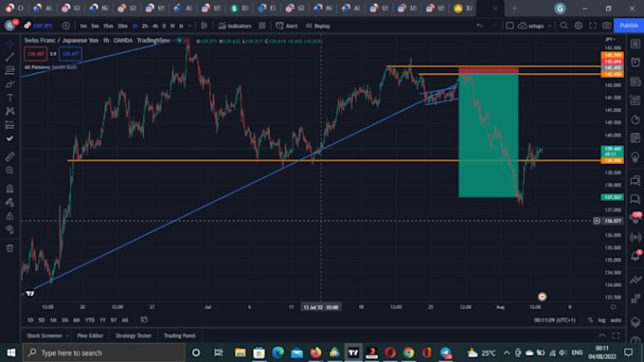The image size is (644, 362).
Task: Select the D daily timeframe
Action: pyautogui.click(x=164, y=26)
